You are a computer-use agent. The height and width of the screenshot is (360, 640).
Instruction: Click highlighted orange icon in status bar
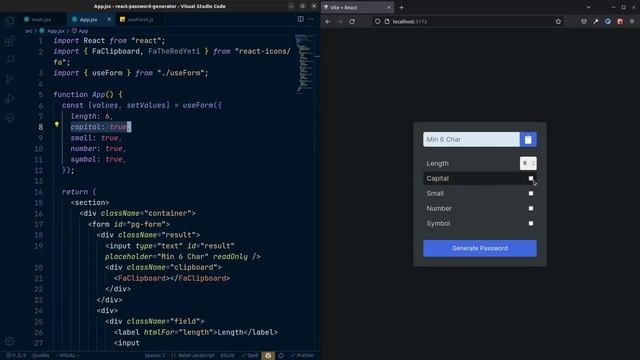268,356
